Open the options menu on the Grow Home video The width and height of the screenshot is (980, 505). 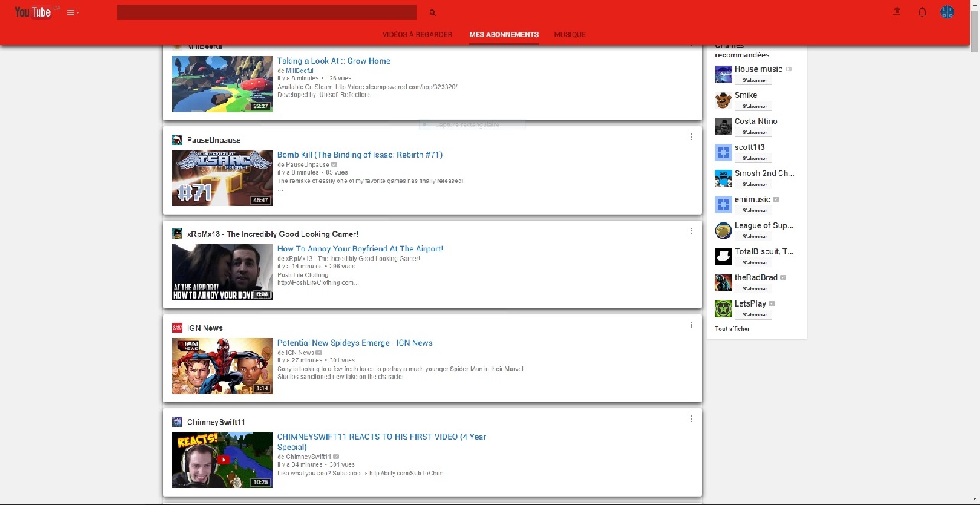[x=691, y=46]
